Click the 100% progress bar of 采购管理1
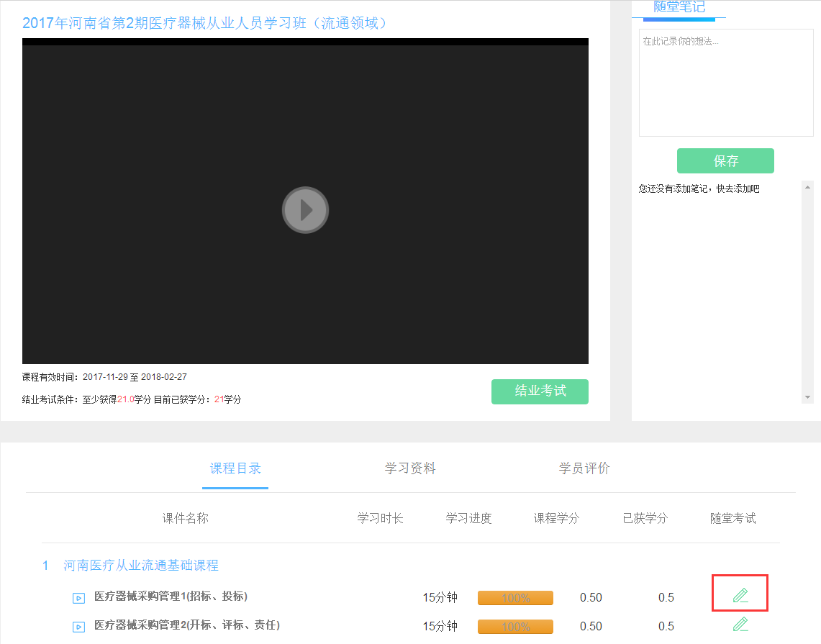 [515, 598]
